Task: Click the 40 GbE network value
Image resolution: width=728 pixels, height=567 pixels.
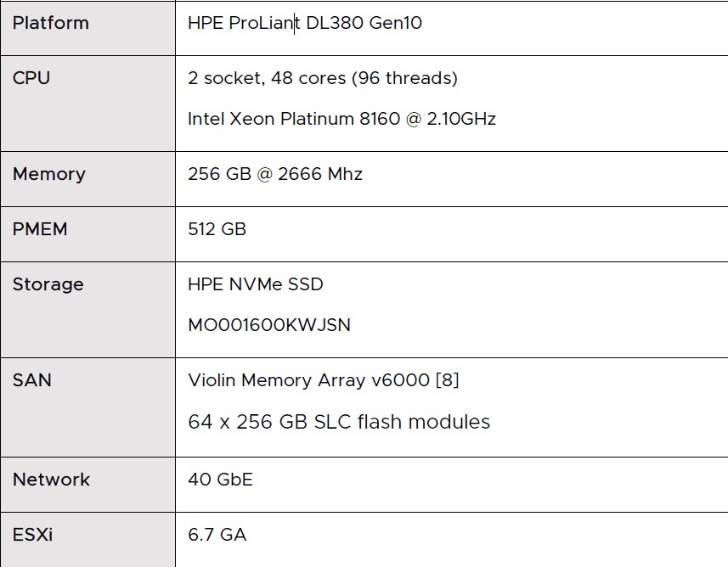Action: click(x=221, y=480)
